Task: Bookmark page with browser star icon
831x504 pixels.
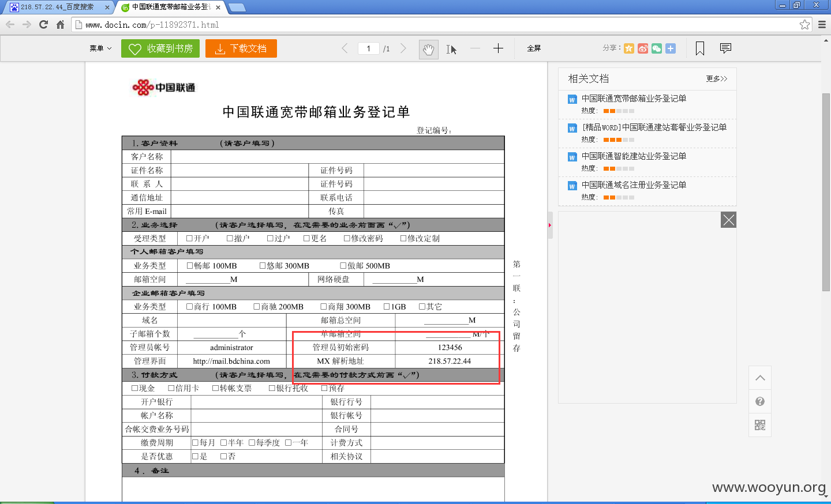Action: click(x=804, y=24)
